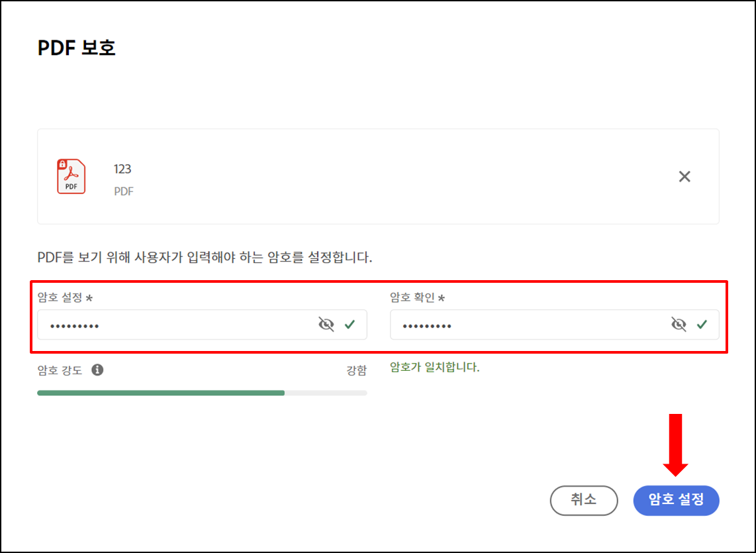Image resolution: width=756 pixels, height=553 pixels.
Task: Click the X to remove file 123
Action: click(x=685, y=176)
